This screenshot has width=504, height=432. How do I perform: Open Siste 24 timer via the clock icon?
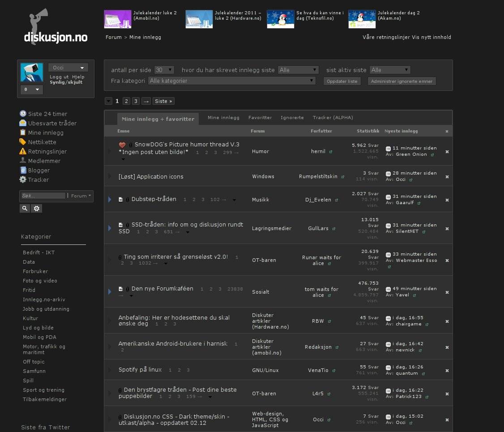point(23,114)
